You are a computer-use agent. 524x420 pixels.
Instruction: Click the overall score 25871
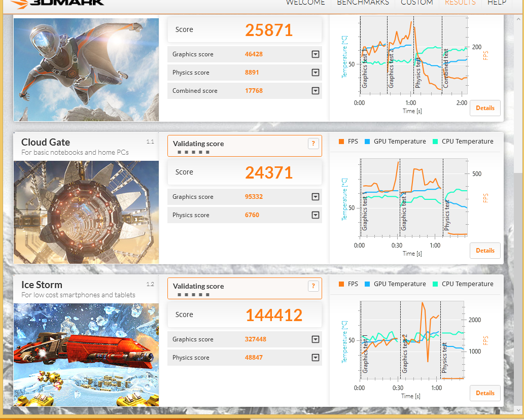pyautogui.click(x=269, y=30)
